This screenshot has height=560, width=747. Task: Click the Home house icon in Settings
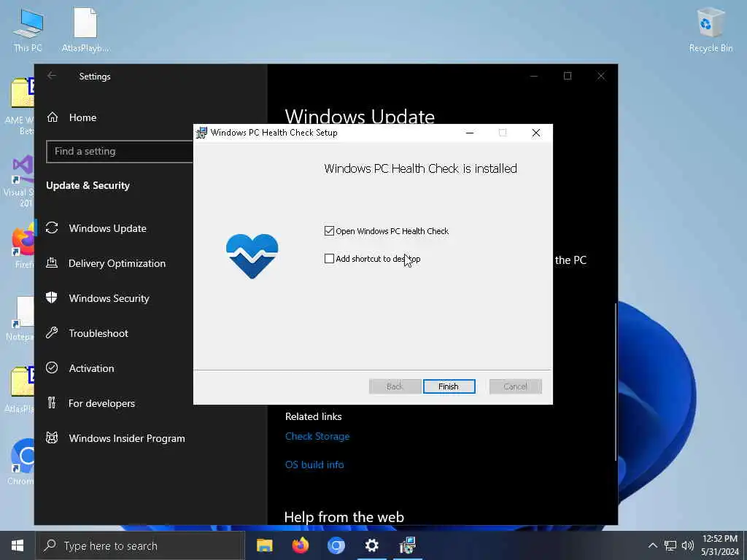click(x=53, y=117)
